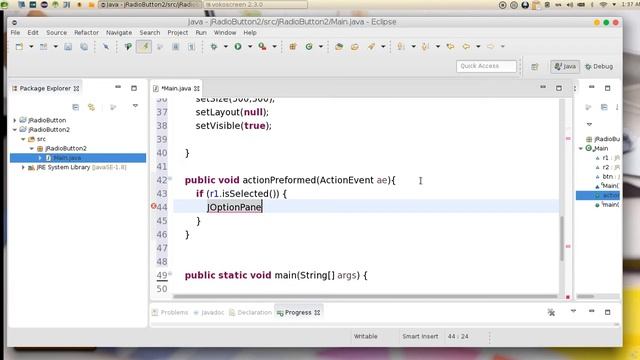Image resolution: width=640 pixels, height=360 pixels.
Task: Open the New button dropdown arrow
Action: tap(31, 47)
